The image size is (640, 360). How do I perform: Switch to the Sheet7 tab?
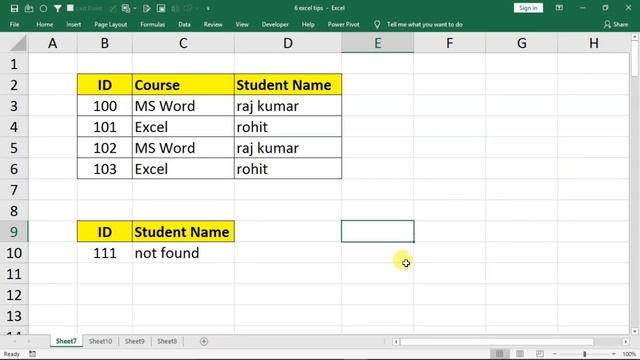tap(66, 341)
